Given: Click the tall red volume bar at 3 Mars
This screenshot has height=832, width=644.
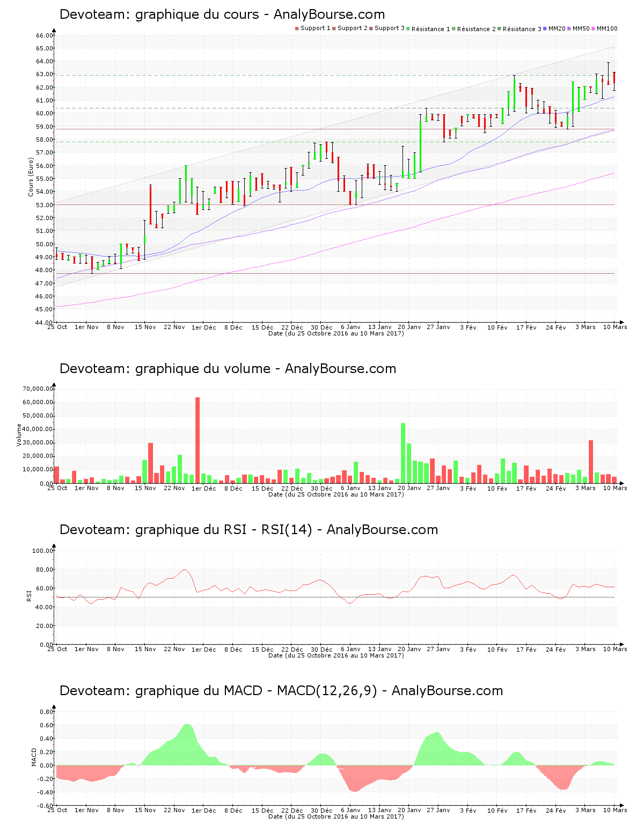Looking at the screenshot, I should (x=591, y=462).
